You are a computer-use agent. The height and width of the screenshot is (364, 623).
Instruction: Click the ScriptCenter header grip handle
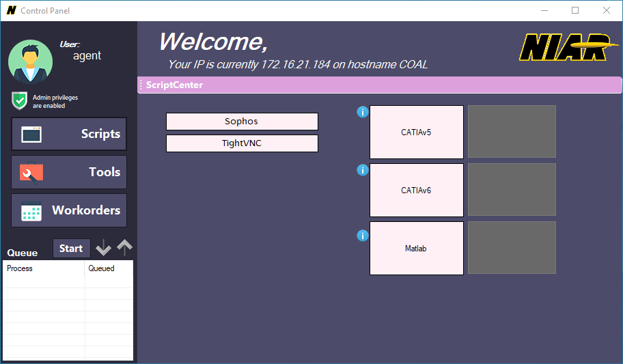(141, 85)
